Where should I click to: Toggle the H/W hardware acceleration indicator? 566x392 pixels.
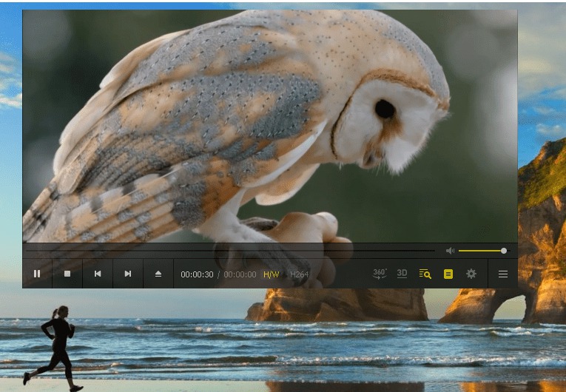[272, 274]
